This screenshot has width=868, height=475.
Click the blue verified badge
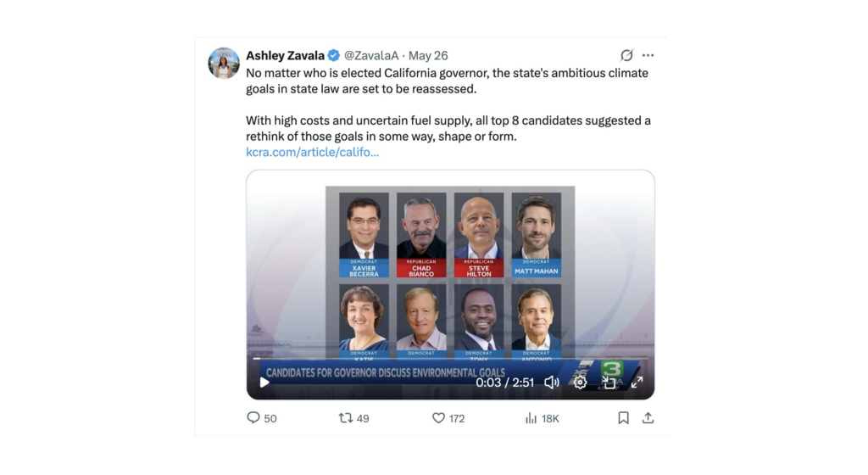[334, 55]
